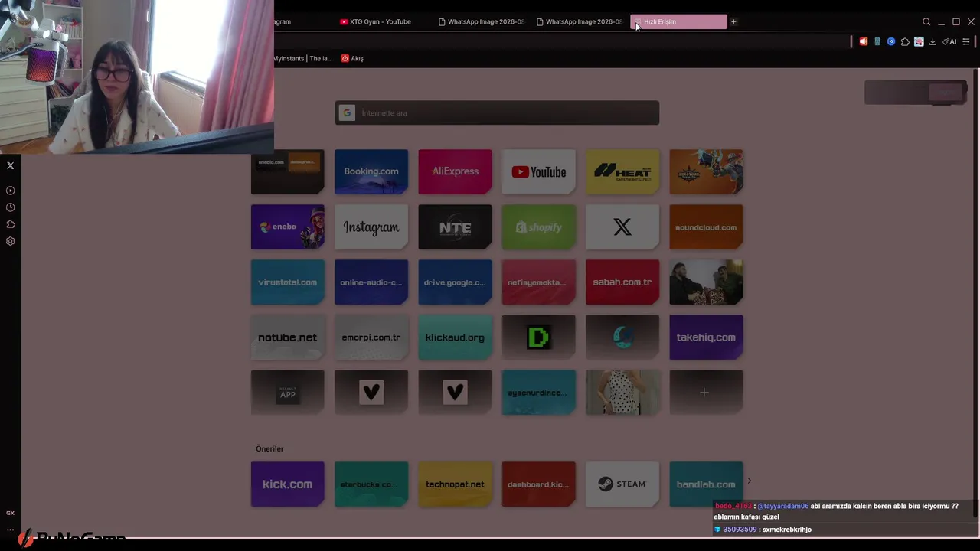Open the two-men photo speed dial tile
Screen dimensions: 980x551
pos(706,282)
